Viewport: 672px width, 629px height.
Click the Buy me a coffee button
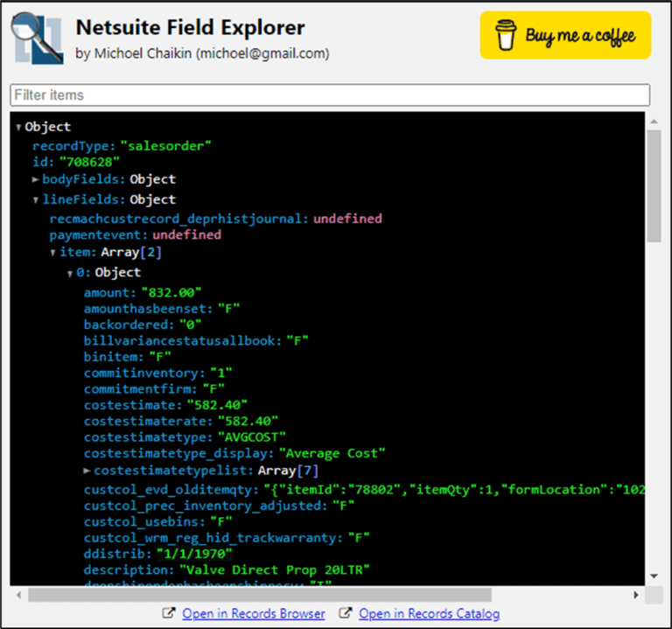tap(565, 35)
